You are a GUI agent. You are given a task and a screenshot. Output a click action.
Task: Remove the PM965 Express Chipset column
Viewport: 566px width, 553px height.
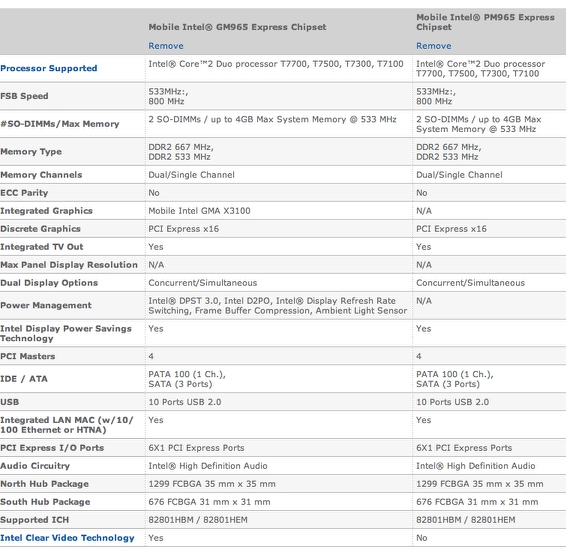pos(434,46)
